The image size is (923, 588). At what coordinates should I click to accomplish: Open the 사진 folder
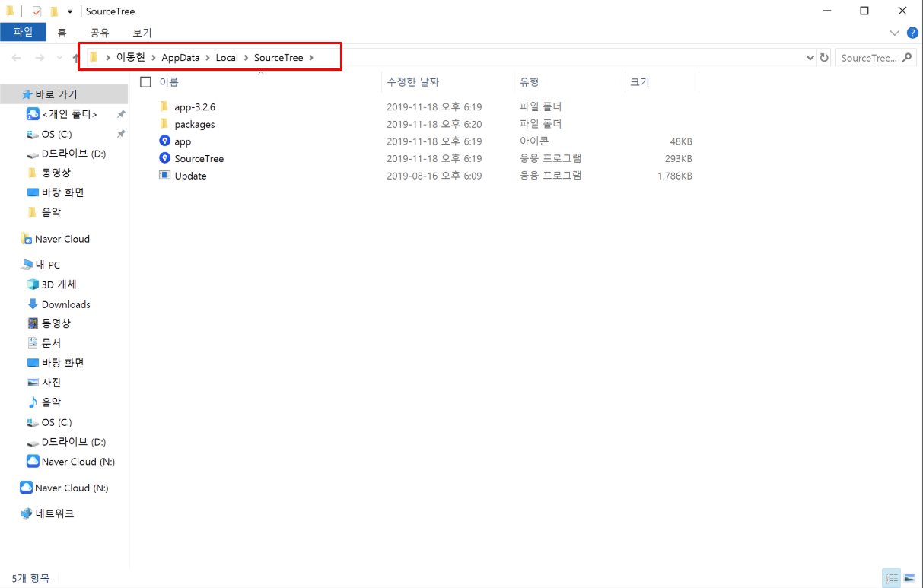tap(51, 383)
